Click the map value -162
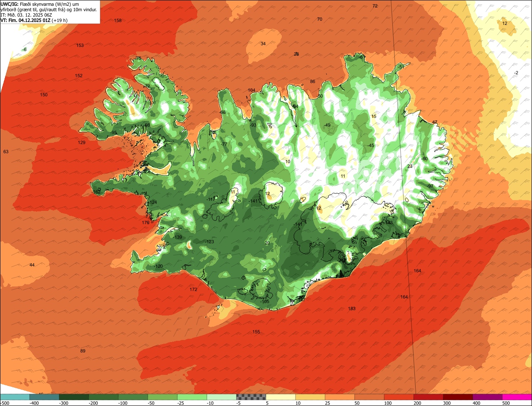 tap(96, 192)
